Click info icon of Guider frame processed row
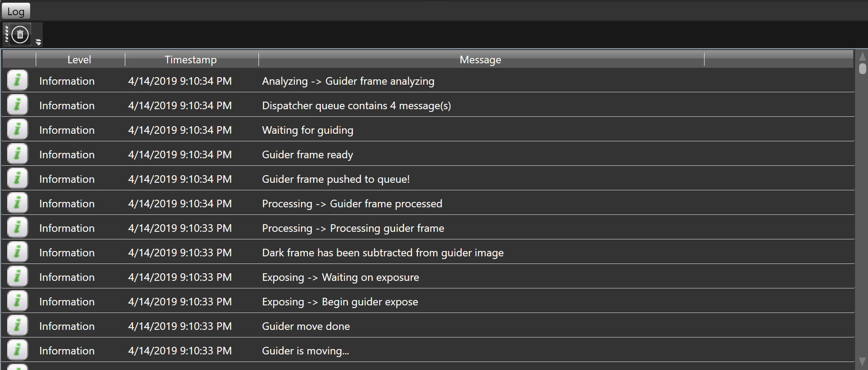The image size is (868, 370). (17, 203)
